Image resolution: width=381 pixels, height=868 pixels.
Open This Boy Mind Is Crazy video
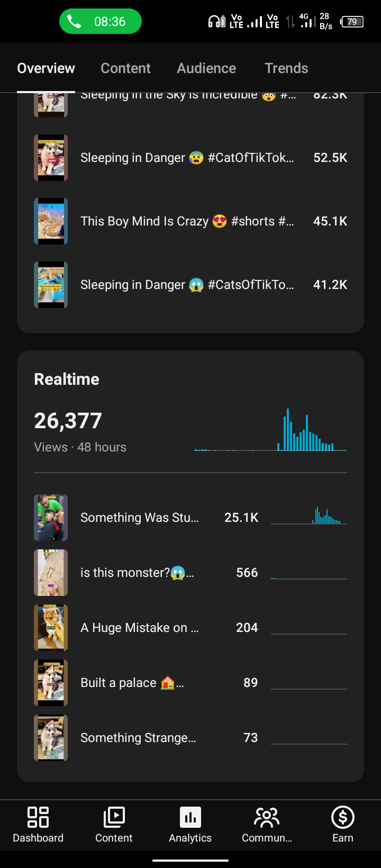190,221
